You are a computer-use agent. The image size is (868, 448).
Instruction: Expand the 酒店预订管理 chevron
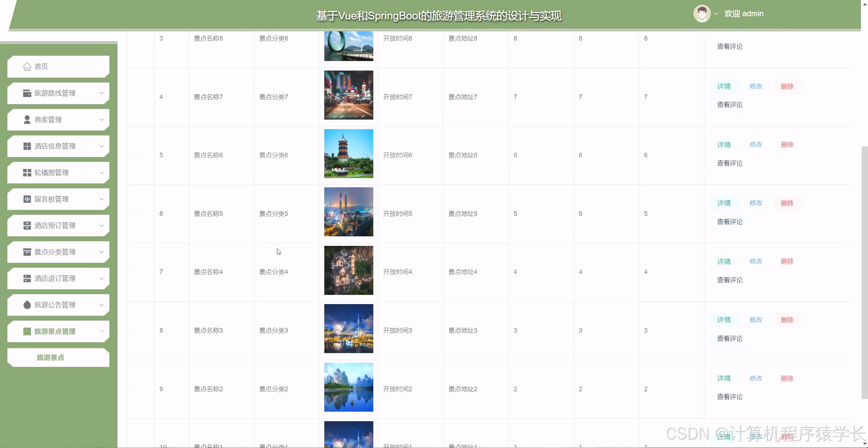[102, 225]
